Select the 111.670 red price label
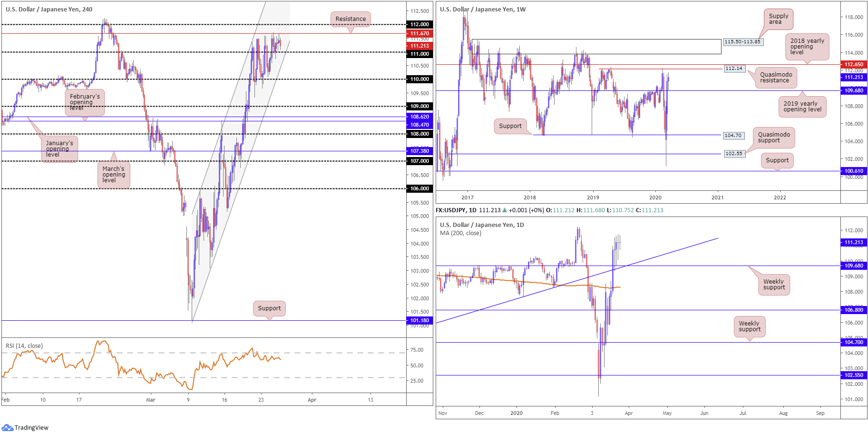This screenshot has height=434, width=868. pyautogui.click(x=419, y=33)
